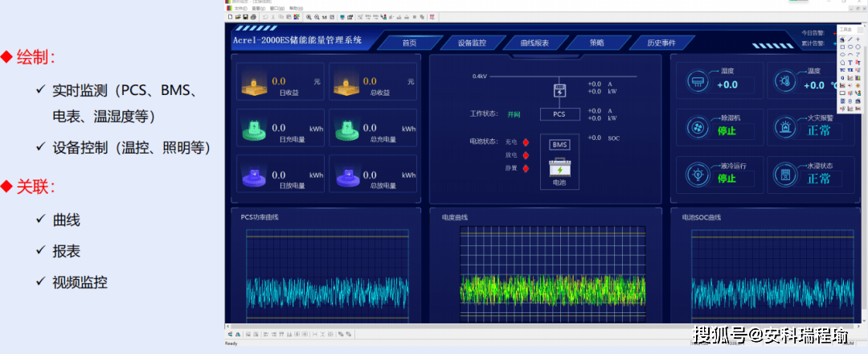Click the Zoom out magnifier icon
Image resolution: width=868 pixels, height=354 pixels.
point(317,17)
